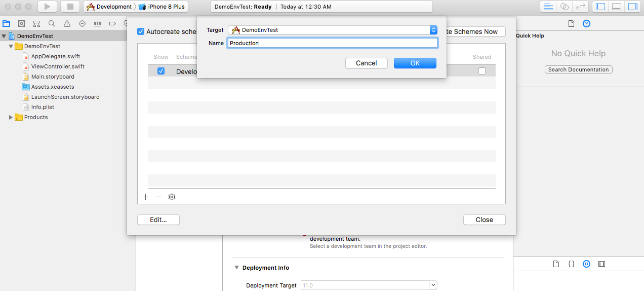Toggle the Autocreate schemes checkbox
The width and height of the screenshot is (644, 291).
(141, 31)
